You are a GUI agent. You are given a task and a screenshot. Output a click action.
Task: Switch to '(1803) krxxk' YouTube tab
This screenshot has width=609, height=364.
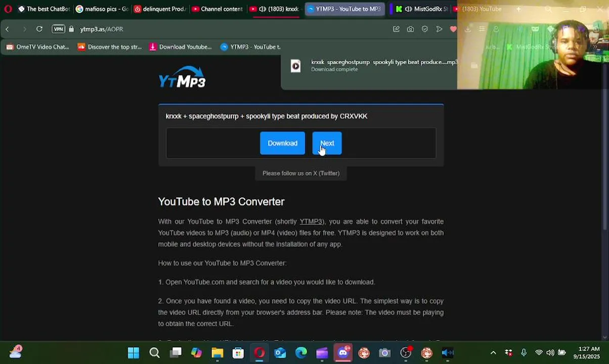click(276, 9)
